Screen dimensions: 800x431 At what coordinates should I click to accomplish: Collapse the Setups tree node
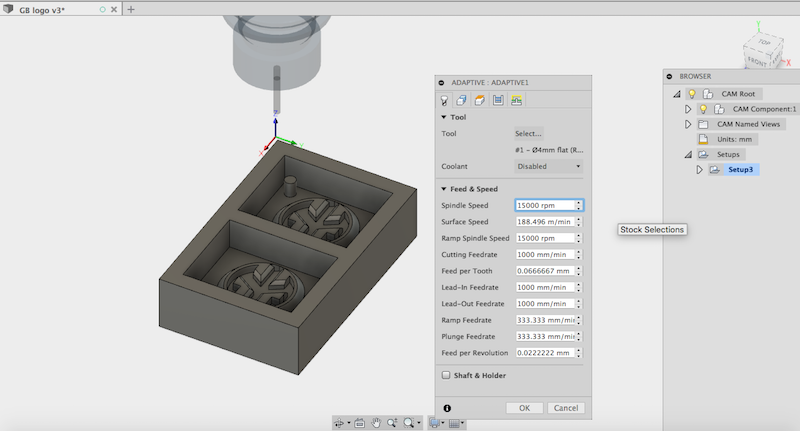tap(688, 155)
